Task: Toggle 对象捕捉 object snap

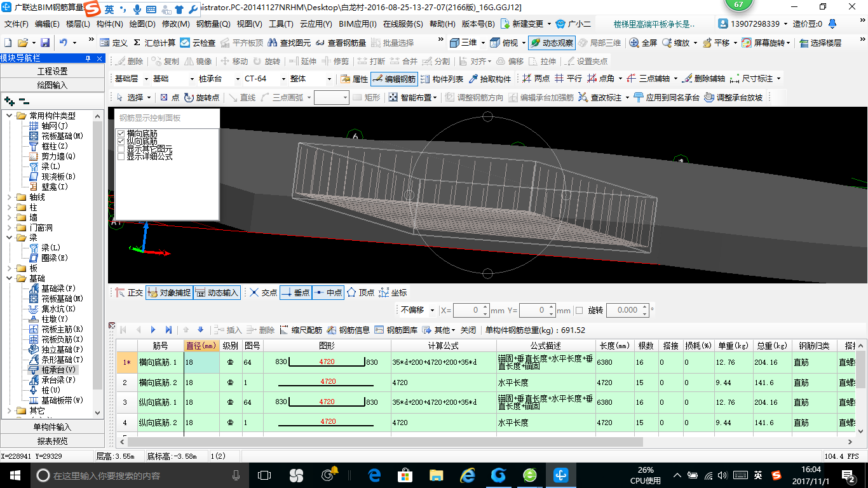Action: coord(169,293)
